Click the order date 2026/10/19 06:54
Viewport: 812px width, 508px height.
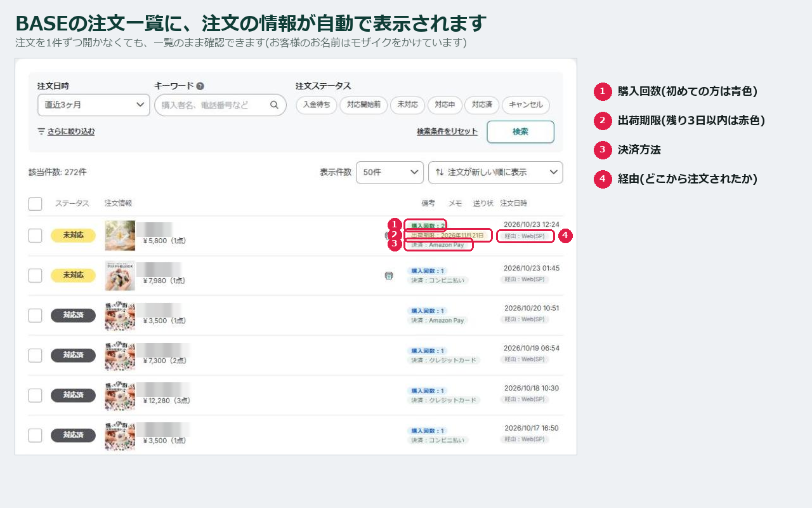532,348
